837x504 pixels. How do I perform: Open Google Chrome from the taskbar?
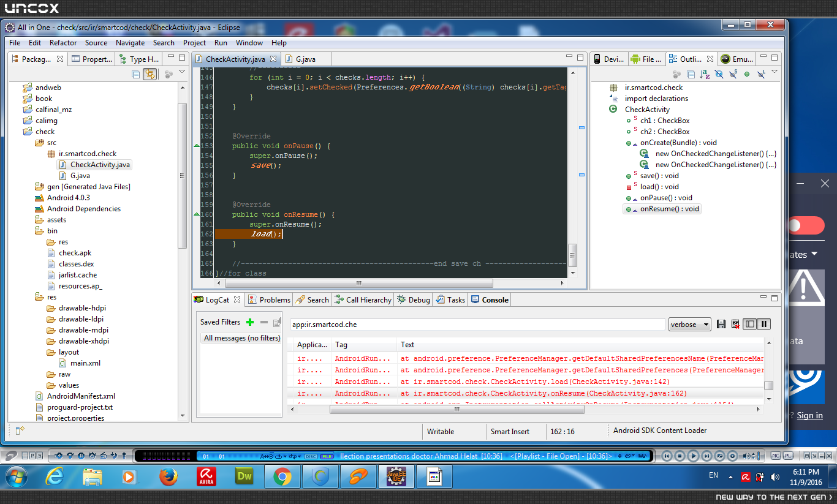282,476
